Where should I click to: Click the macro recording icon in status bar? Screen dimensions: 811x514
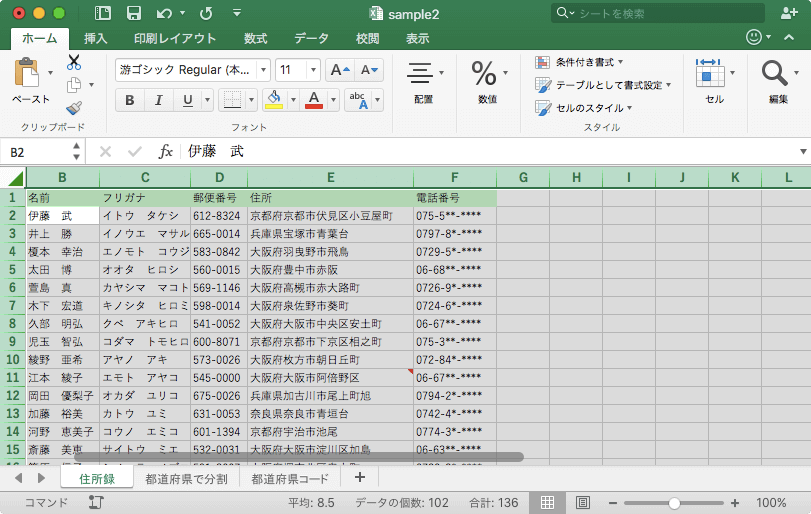point(96,502)
